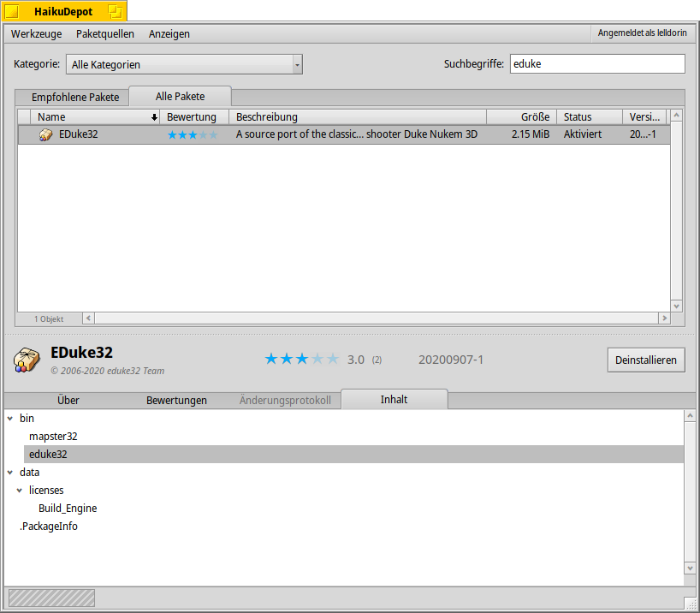
Task: Collapse the licenses folder
Action: [x=19, y=491]
